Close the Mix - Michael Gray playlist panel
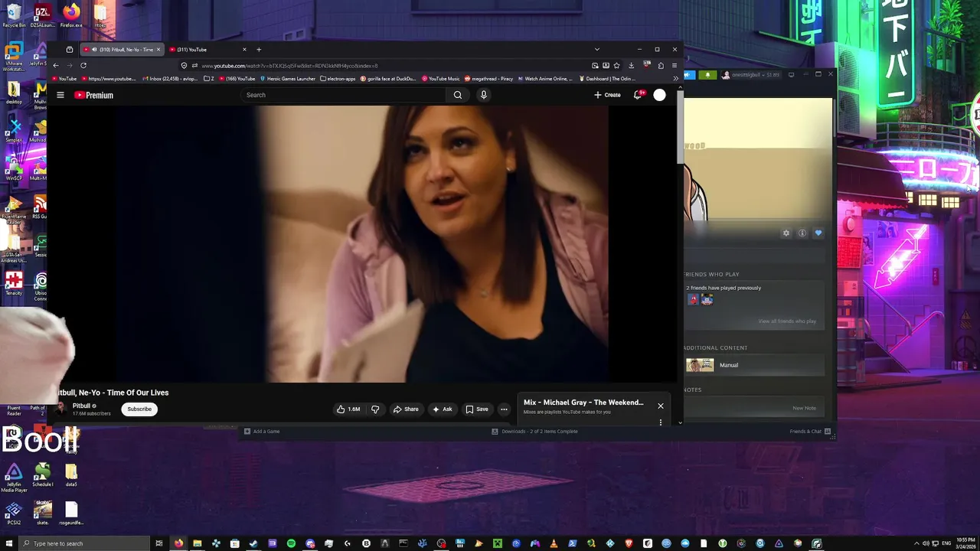 (661, 406)
